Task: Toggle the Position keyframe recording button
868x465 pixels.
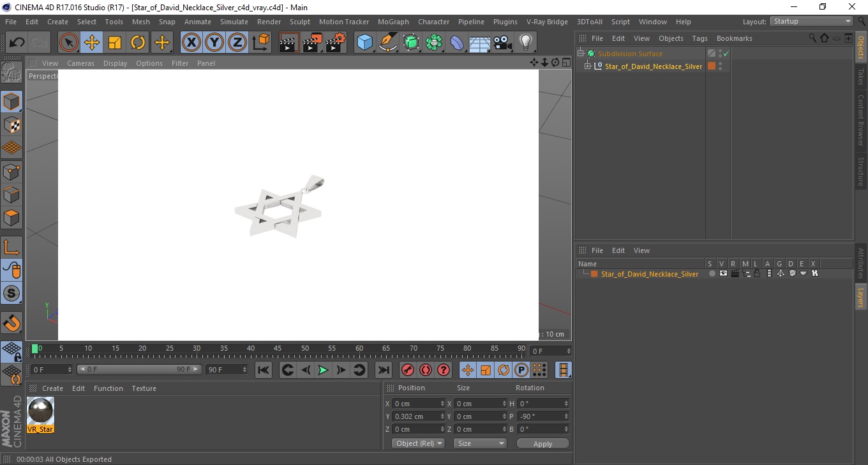Action: 468,370
